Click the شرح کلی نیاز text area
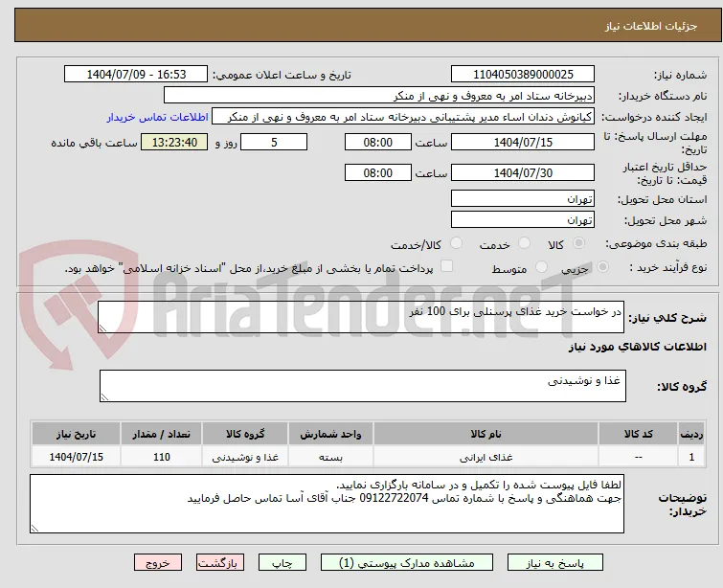The height and width of the screenshot is (588, 723). [361, 317]
